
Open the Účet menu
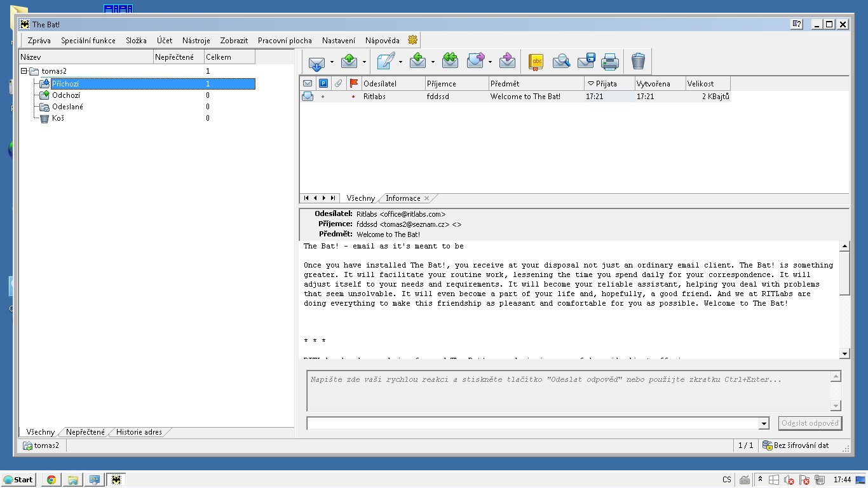165,40
